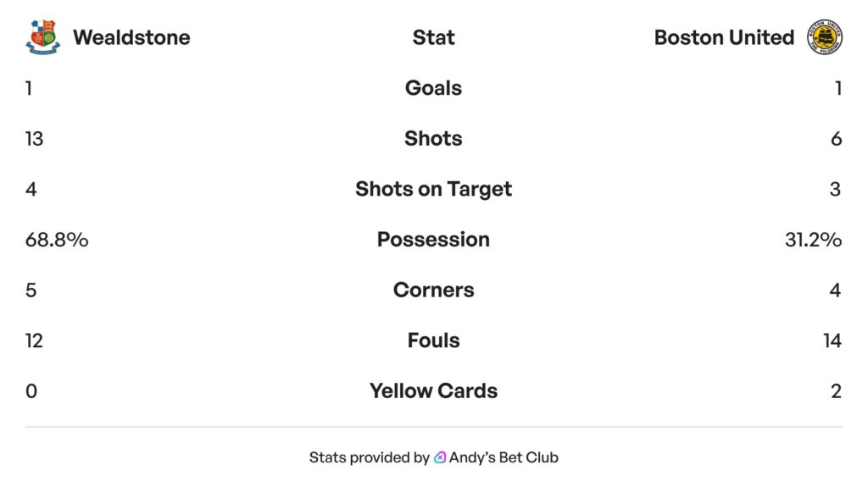Click Wealdstone's 68.8% possession value
This screenshot has height=487, width=868.
pyautogui.click(x=57, y=240)
